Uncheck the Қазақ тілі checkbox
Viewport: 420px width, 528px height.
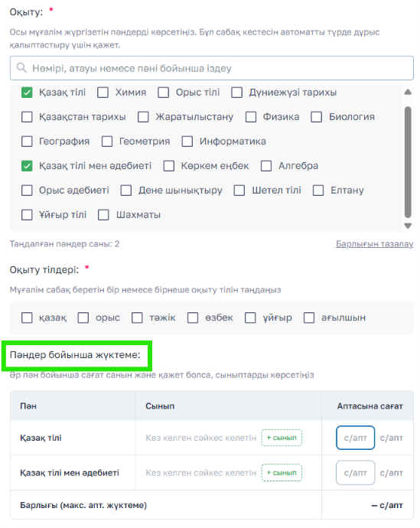click(27, 93)
